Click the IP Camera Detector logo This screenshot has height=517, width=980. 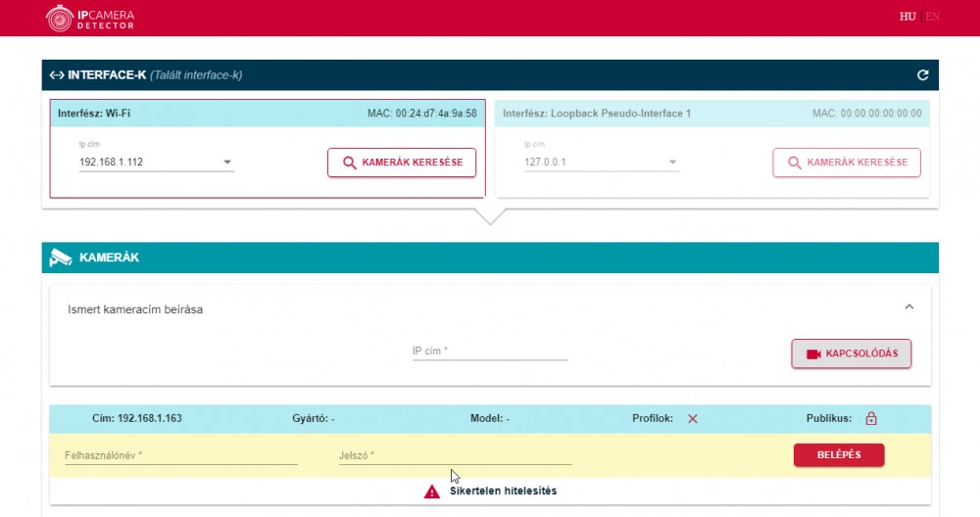[x=90, y=18]
